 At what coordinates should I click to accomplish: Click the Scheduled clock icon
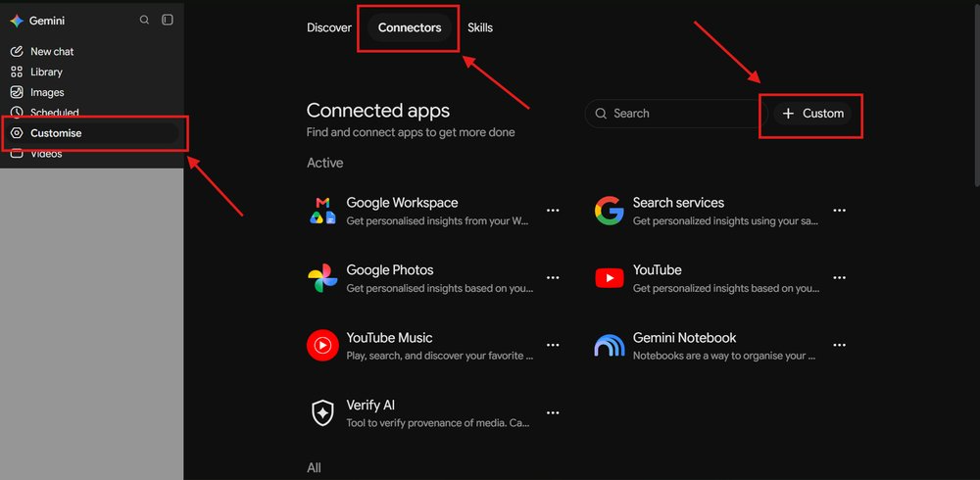click(x=17, y=113)
